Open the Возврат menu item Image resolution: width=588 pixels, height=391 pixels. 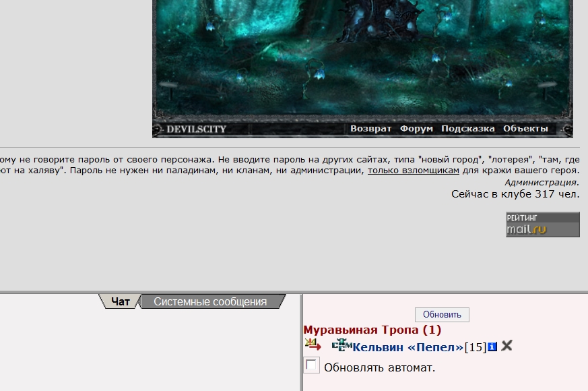(370, 129)
